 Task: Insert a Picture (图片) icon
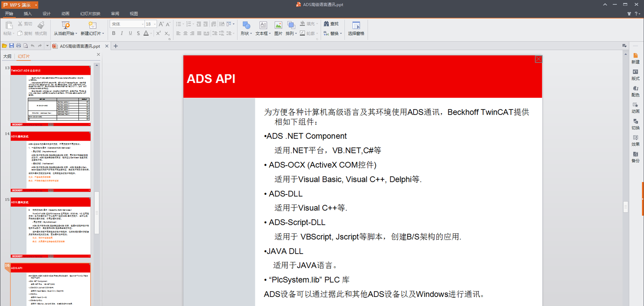tap(278, 25)
